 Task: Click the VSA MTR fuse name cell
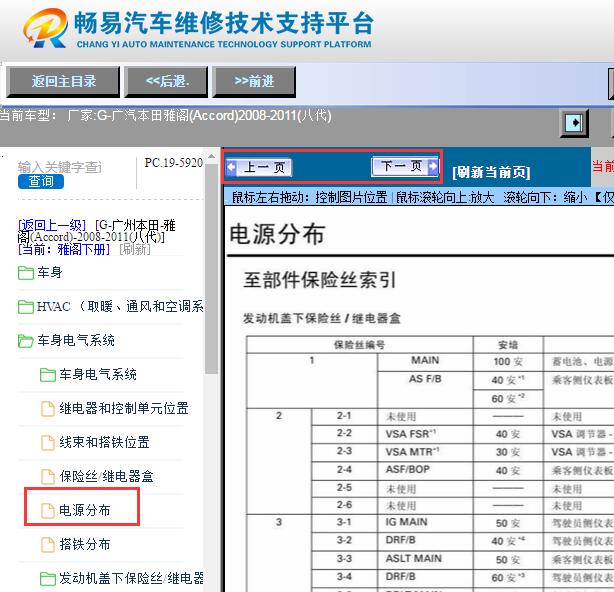(425, 452)
